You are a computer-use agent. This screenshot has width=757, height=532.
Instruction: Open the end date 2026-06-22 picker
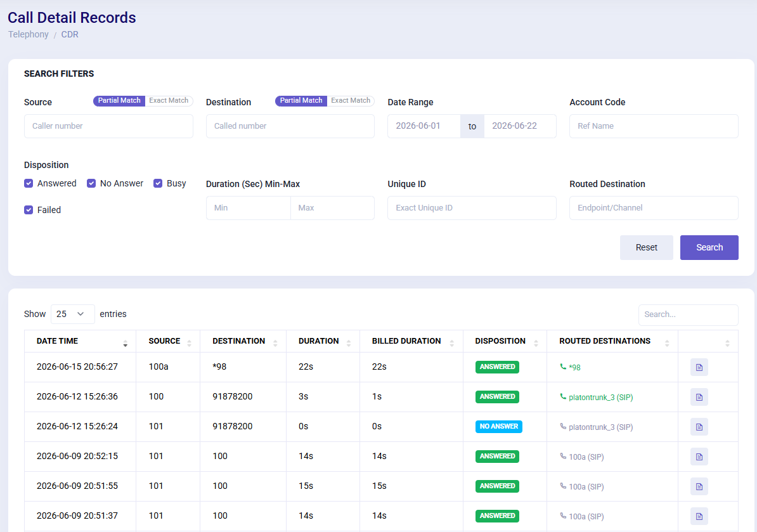coord(520,126)
